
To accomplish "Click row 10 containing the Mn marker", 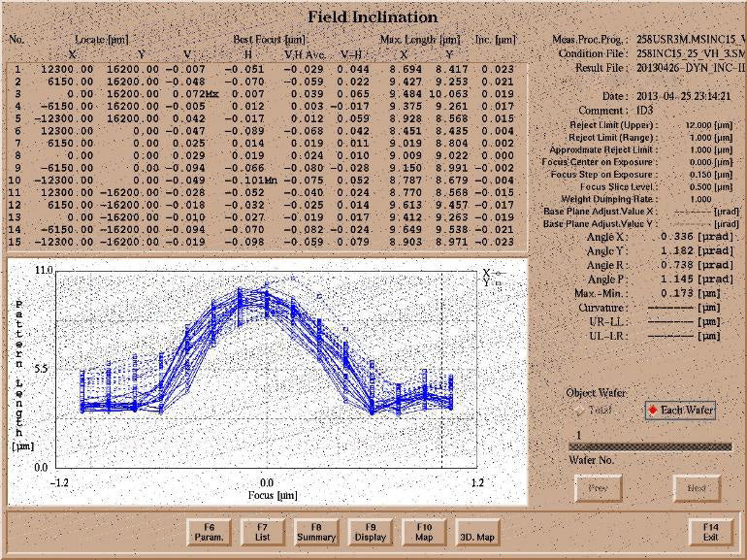I will [262, 180].
